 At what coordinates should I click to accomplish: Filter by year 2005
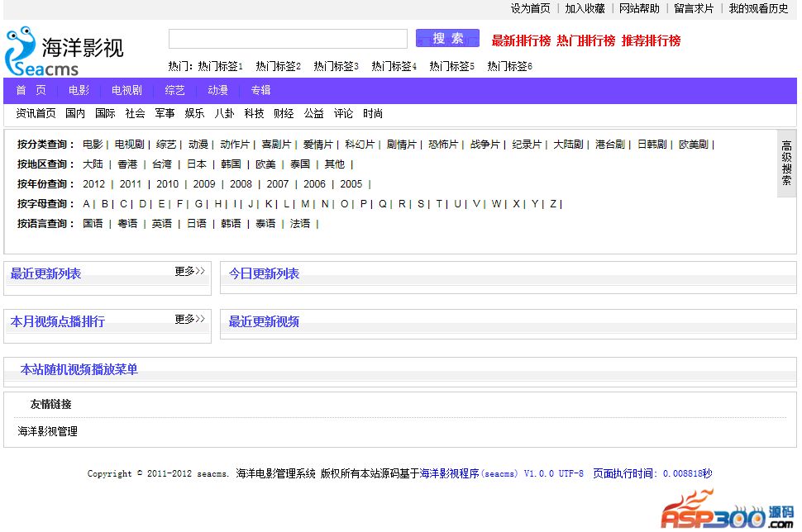coord(351,184)
